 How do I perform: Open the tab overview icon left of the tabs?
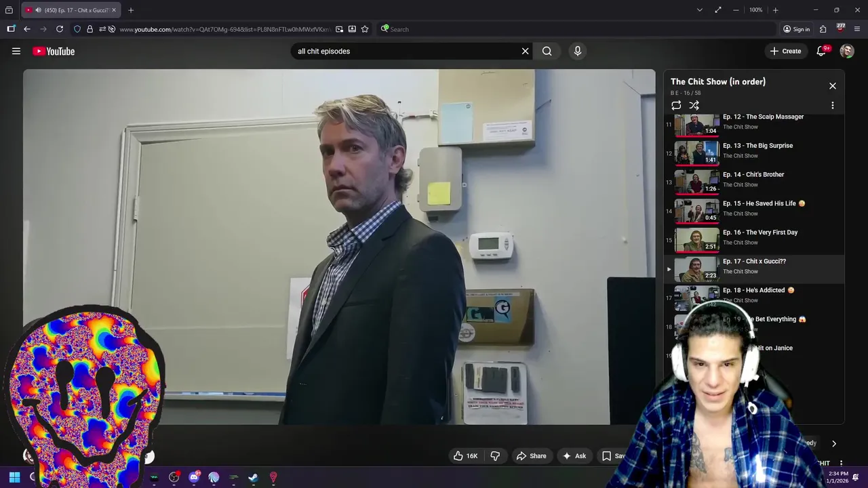(x=9, y=10)
